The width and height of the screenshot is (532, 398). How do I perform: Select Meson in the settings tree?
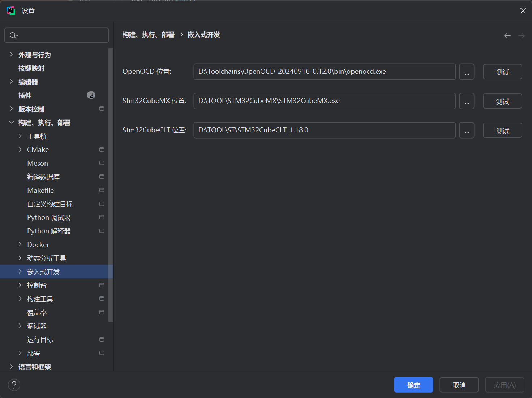click(38, 163)
